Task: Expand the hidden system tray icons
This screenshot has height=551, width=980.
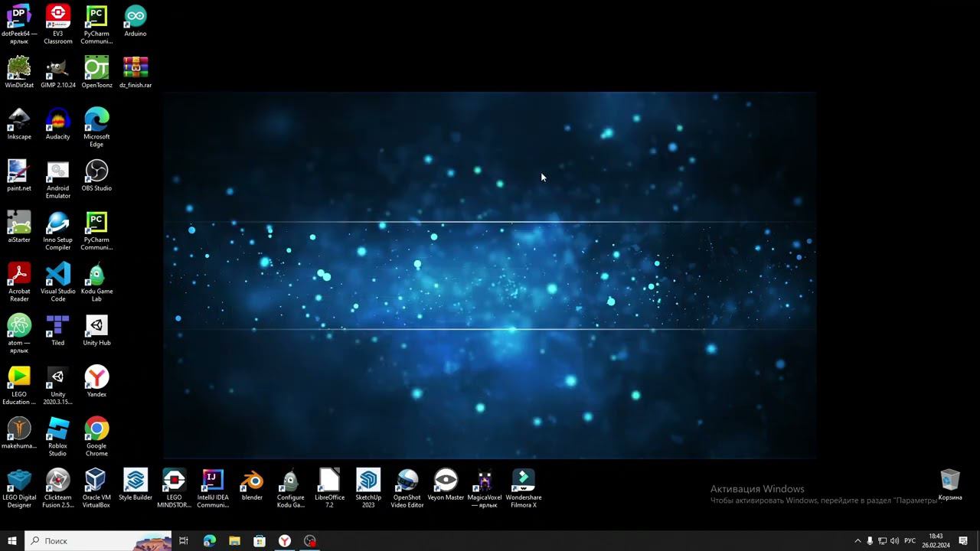Action: click(857, 541)
